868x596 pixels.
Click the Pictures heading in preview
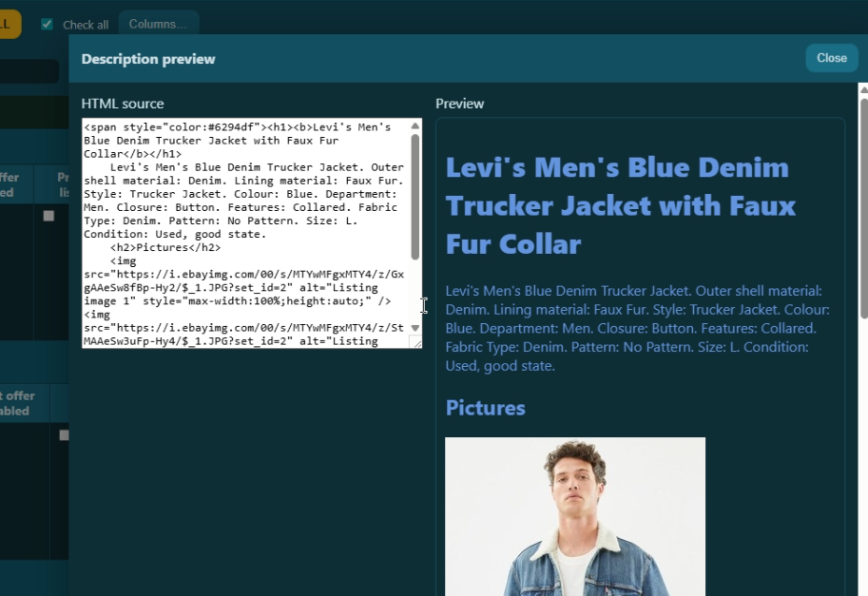click(486, 408)
